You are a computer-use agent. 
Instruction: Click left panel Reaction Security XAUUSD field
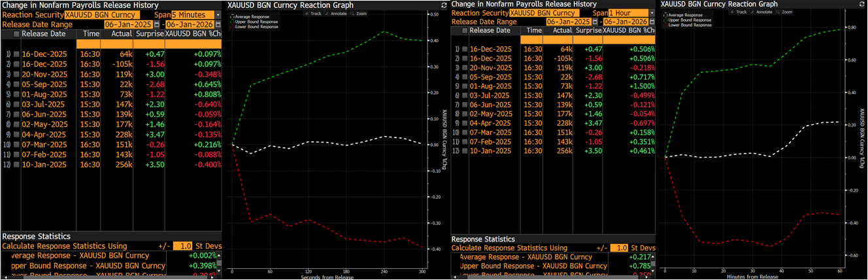101,14
